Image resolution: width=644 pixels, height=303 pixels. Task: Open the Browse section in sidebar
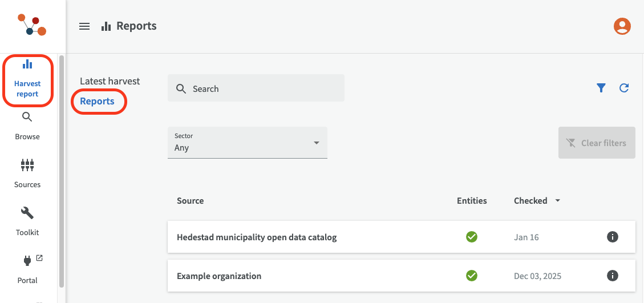tap(27, 126)
